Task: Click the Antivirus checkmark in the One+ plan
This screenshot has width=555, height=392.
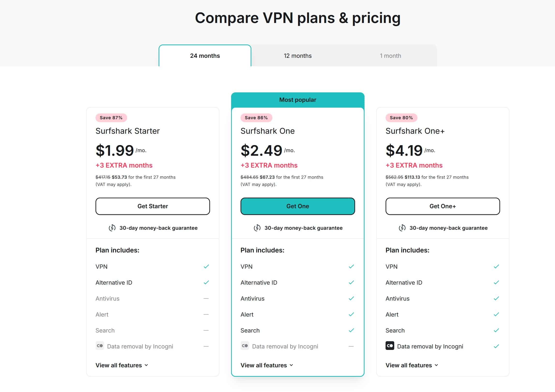Action: click(496, 298)
